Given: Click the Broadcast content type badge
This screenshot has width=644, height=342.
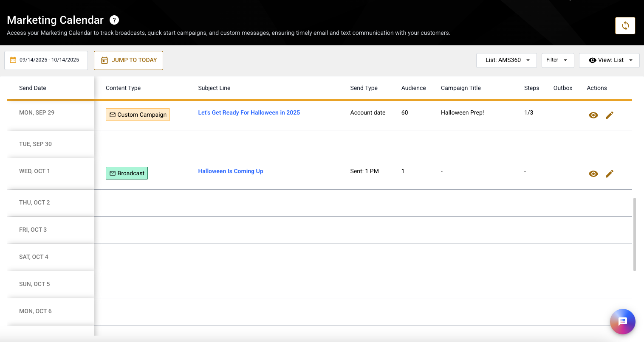Looking at the screenshot, I should [x=127, y=174].
